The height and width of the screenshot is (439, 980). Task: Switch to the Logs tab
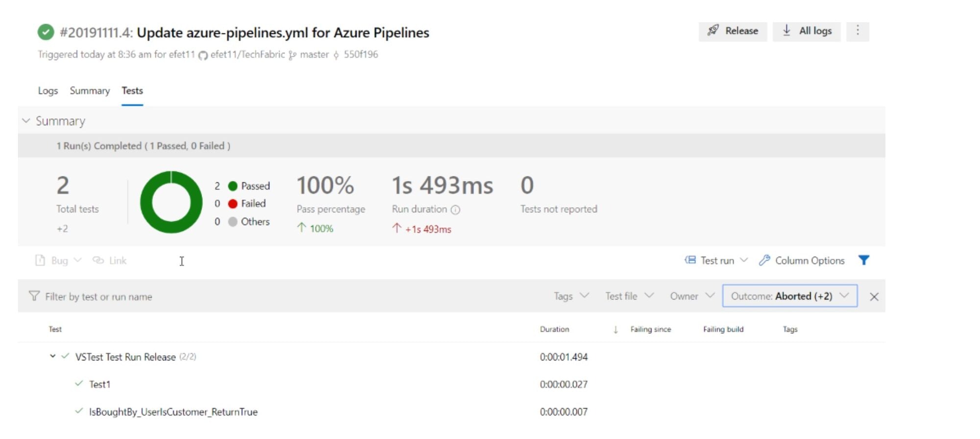[x=48, y=91]
